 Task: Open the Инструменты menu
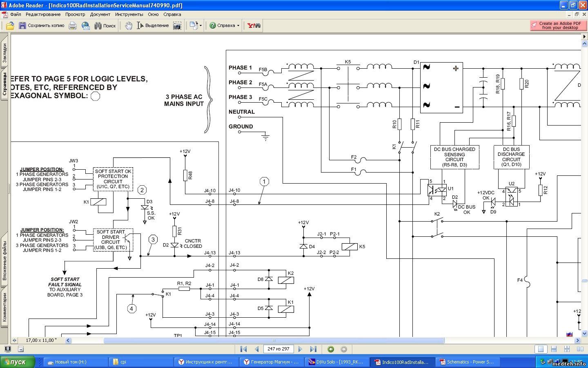pos(129,14)
